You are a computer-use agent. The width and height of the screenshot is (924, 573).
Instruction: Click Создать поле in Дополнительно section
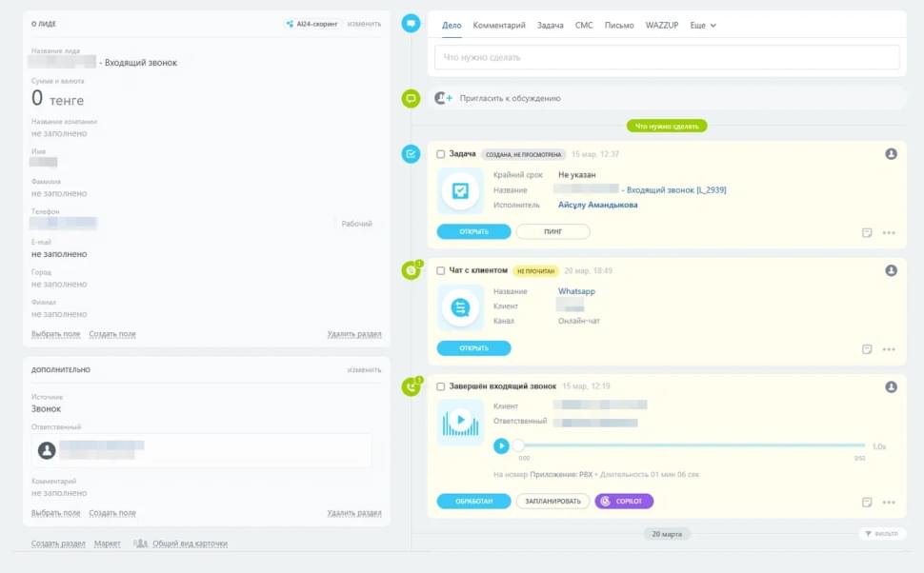tap(112, 513)
